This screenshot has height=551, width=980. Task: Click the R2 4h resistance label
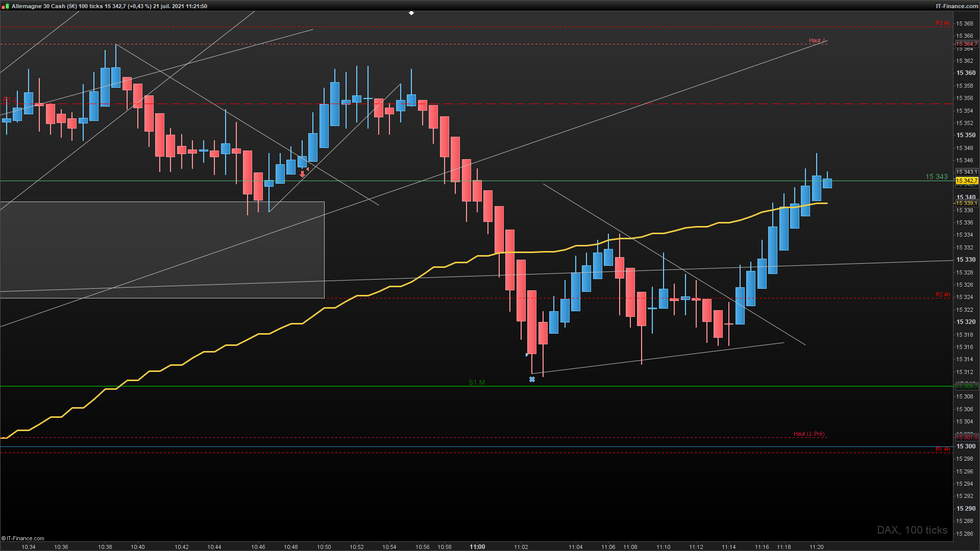942,294
